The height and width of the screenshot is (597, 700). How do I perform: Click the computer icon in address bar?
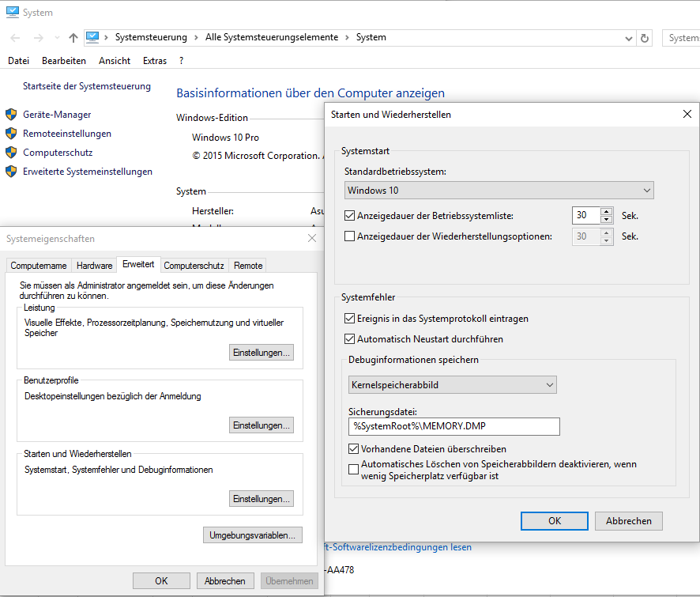click(92, 37)
